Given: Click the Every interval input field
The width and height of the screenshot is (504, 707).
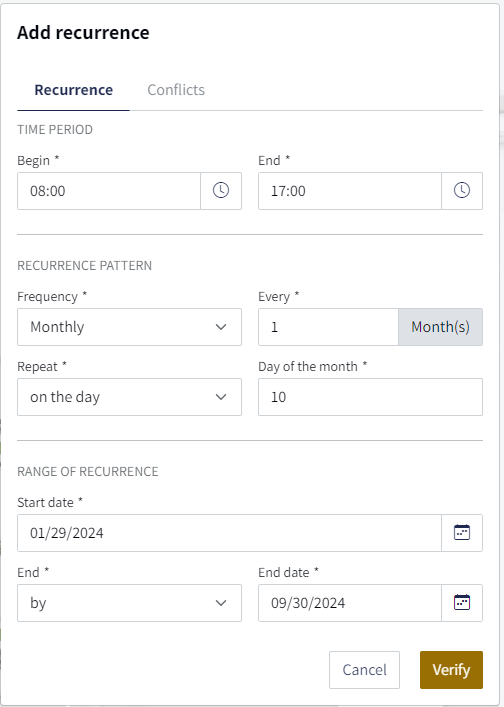Looking at the screenshot, I should click(328, 327).
